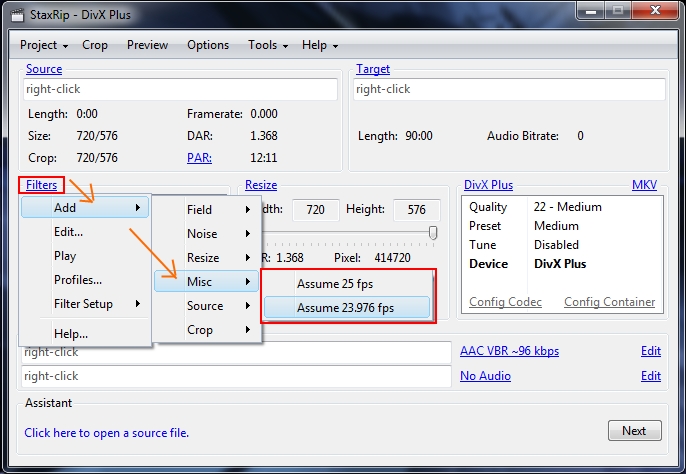Viewport: 686px width, 474px height.
Task: Select the Tune Disabled row
Action: [562, 245]
